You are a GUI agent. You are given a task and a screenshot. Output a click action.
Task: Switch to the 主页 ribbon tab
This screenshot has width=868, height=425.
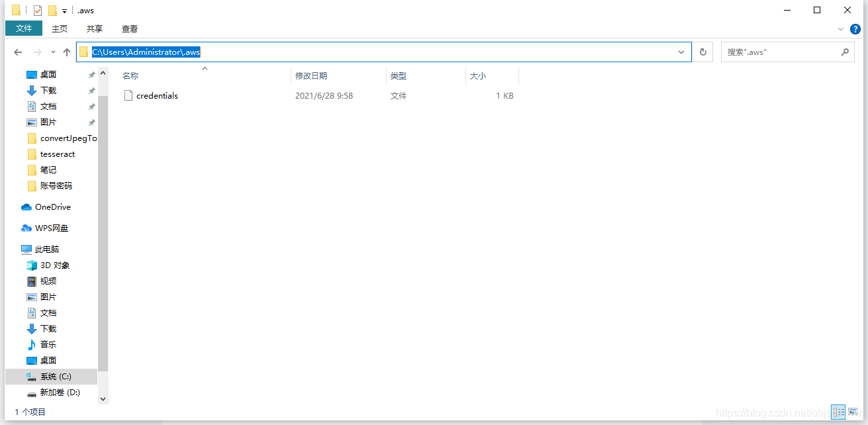click(x=60, y=28)
